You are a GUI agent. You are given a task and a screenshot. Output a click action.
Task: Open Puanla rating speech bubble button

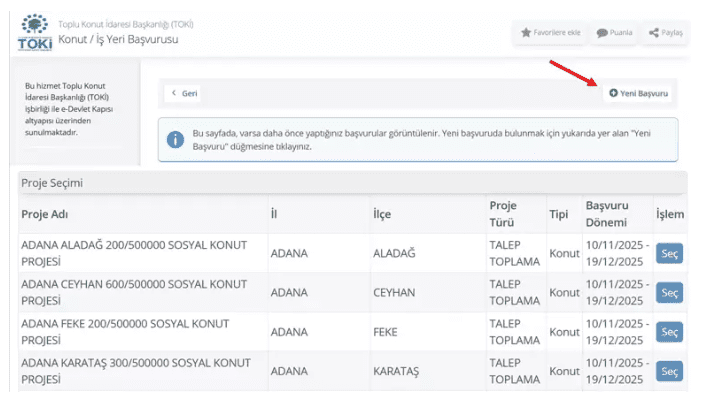[615, 33]
